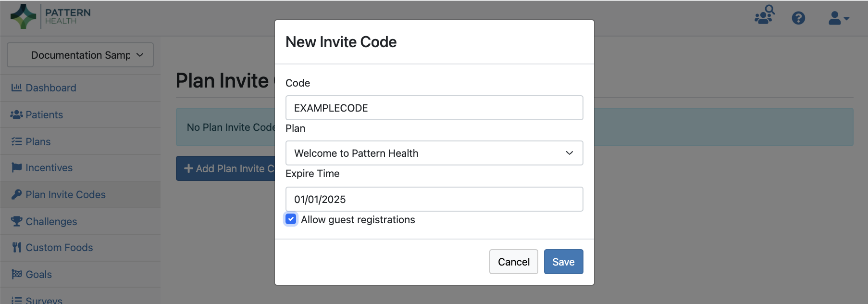Click the help question mark icon

[798, 18]
